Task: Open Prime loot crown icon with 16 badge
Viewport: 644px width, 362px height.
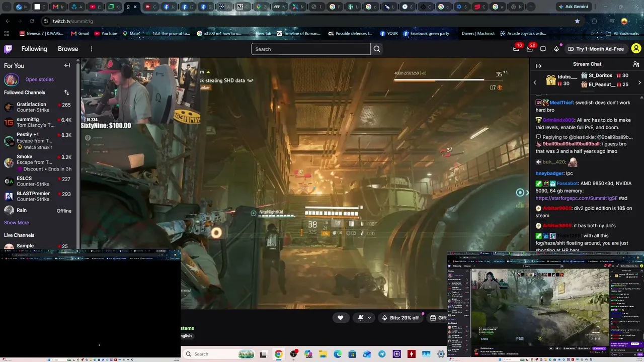Action: click(516, 49)
